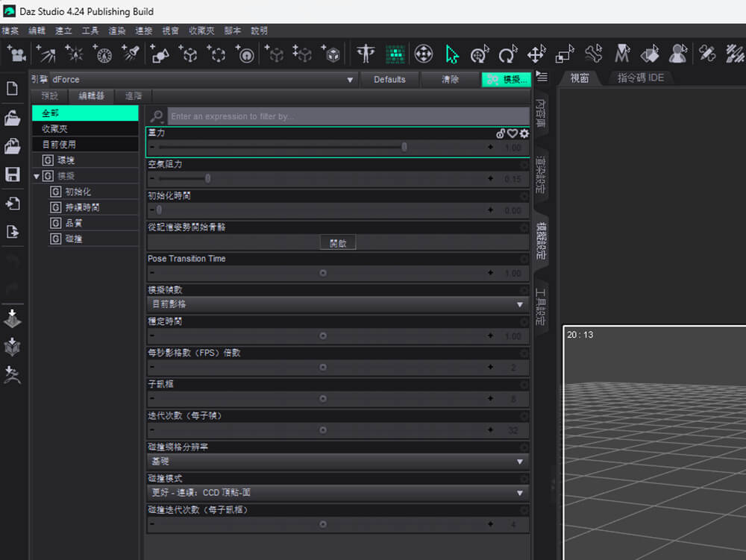Click the Pose Transition Time slider handle
The image size is (746, 560).
coord(323,273)
